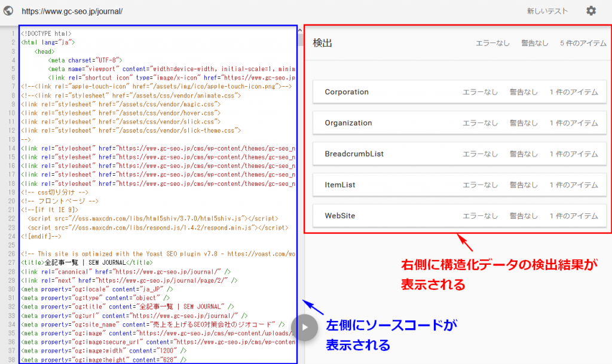Click the Yoast SEO plugin comment line
This screenshot has width=612, height=364.
click(158, 253)
